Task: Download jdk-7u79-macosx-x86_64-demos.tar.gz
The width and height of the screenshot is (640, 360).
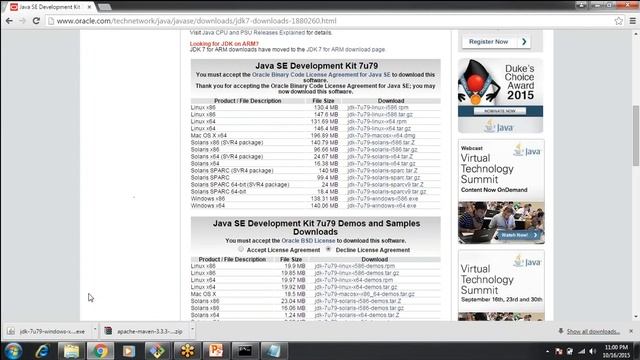Action: coord(364,294)
